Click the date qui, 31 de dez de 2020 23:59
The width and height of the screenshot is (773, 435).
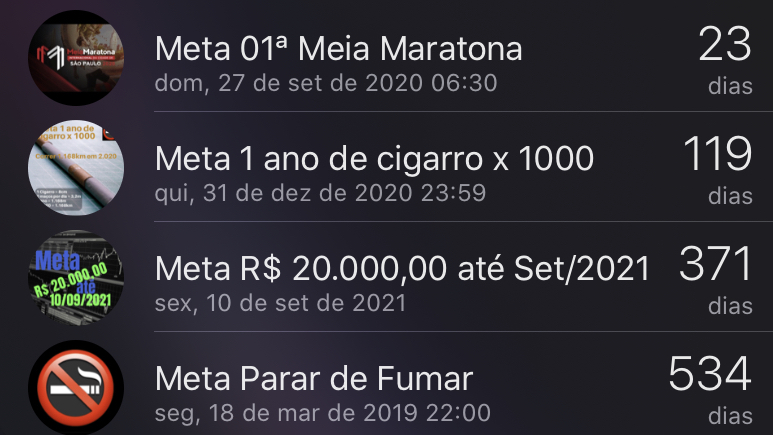(x=320, y=193)
